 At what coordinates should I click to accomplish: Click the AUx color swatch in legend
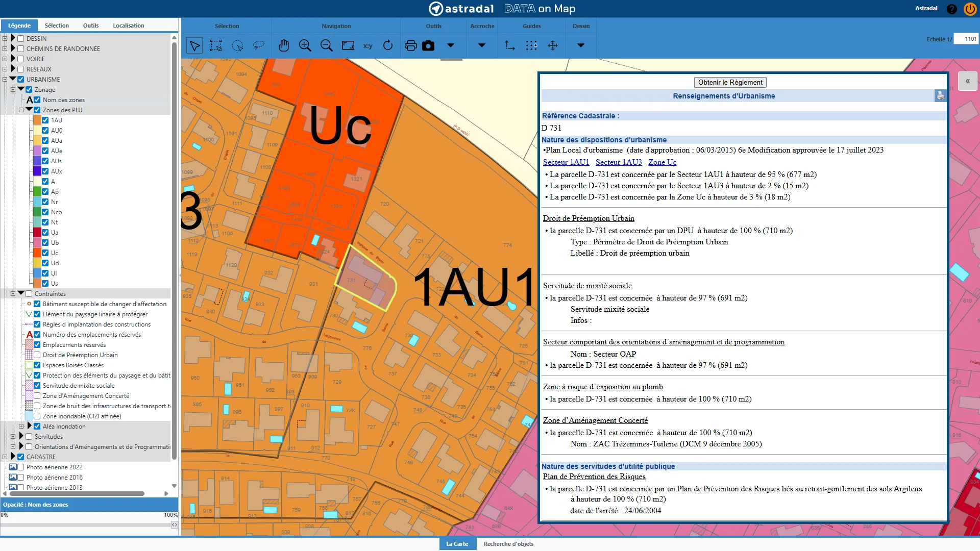(37, 171)
